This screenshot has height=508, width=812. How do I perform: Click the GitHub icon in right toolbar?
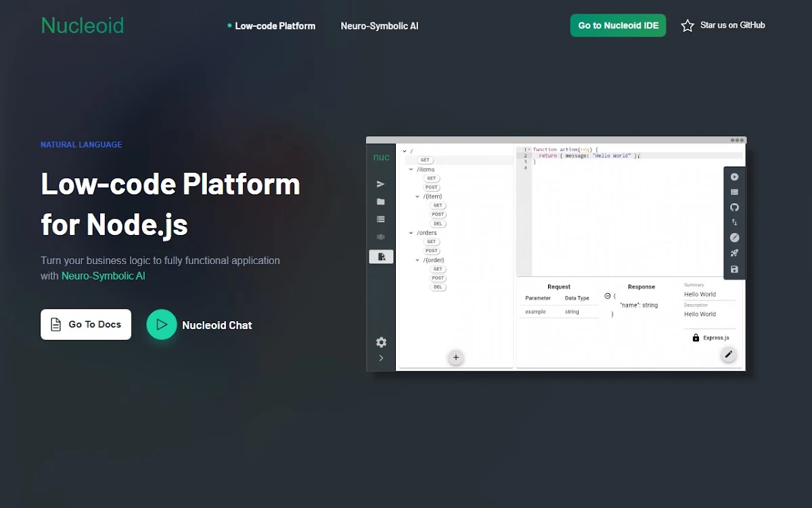coord(734,207)
